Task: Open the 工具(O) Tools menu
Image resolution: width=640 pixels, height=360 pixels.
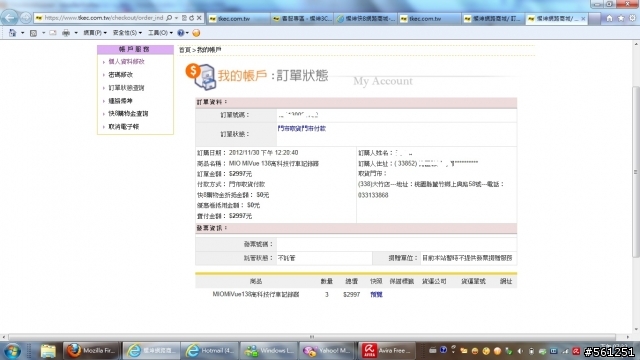Action: 160,33
